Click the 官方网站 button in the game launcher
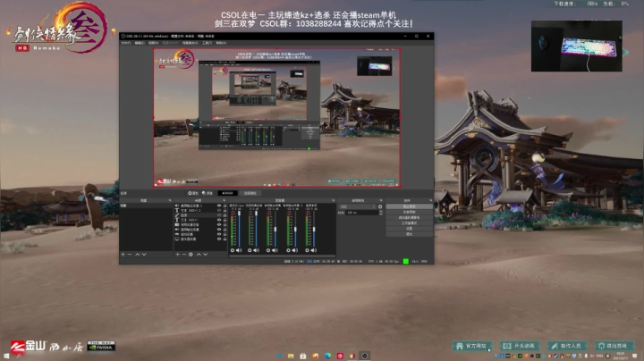This screenshot has width=644, height=361. [x=472, y=346]
